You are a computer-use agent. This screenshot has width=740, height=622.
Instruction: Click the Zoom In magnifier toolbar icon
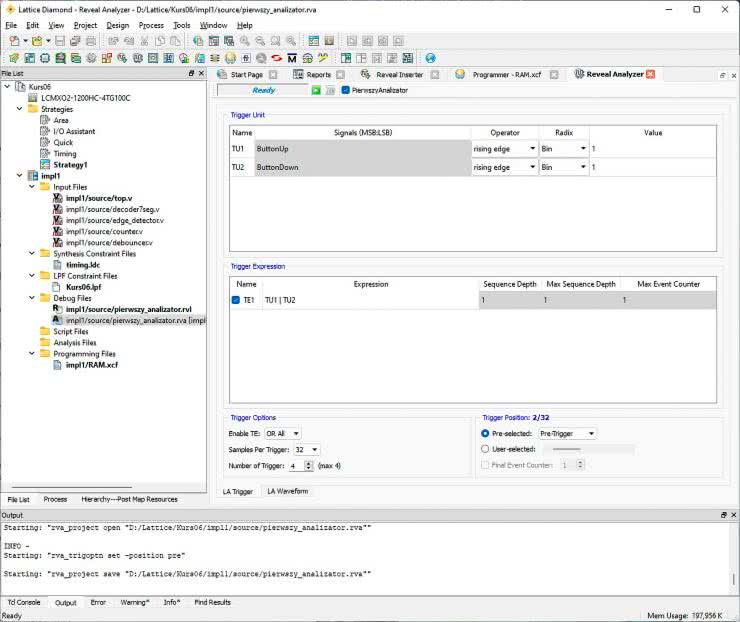pyautogui.click(x=244, y=41)
